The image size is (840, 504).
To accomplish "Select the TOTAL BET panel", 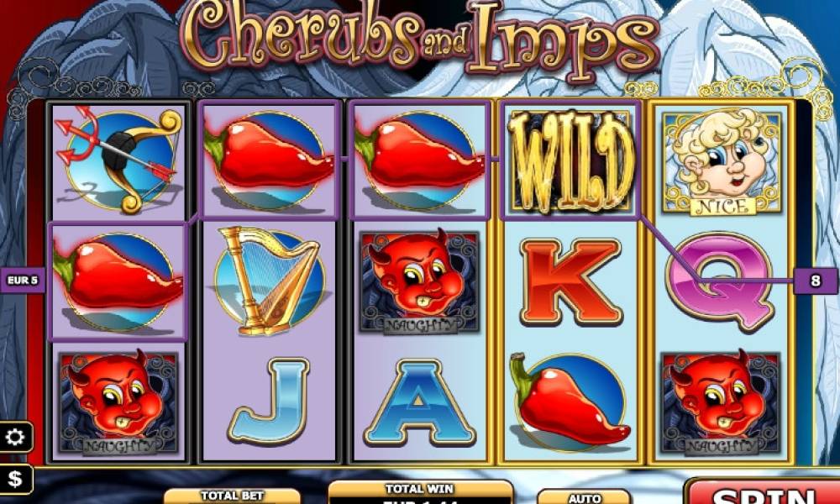I will point(232,496).
